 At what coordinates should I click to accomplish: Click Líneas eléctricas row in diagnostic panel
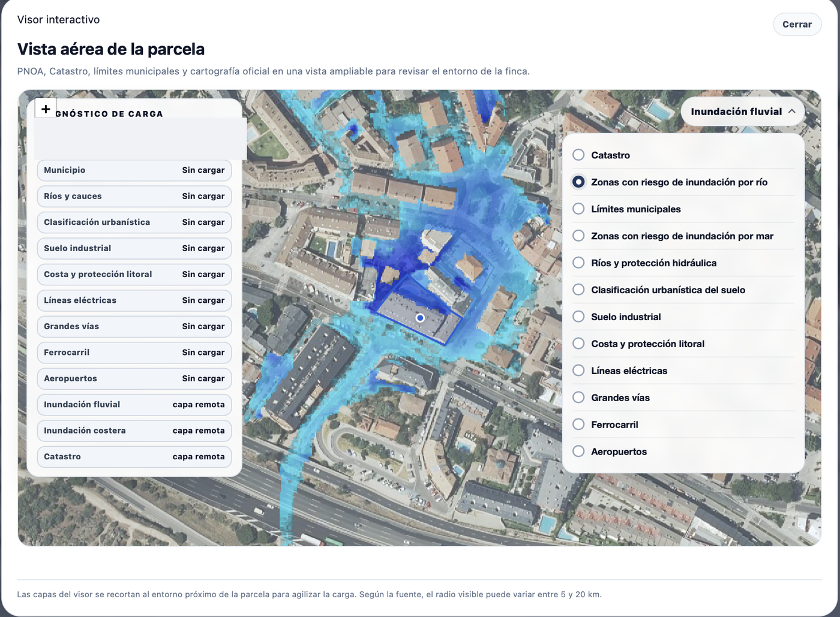134,300
